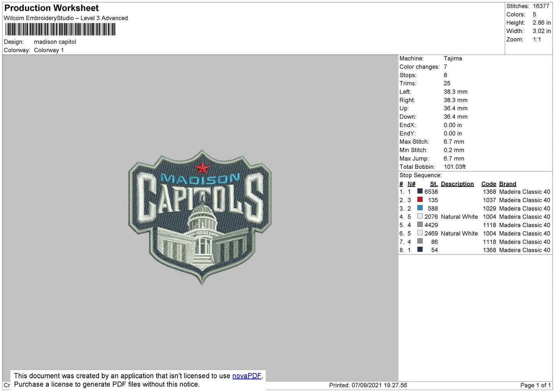Click the barcode under the worksheet title

60,30
